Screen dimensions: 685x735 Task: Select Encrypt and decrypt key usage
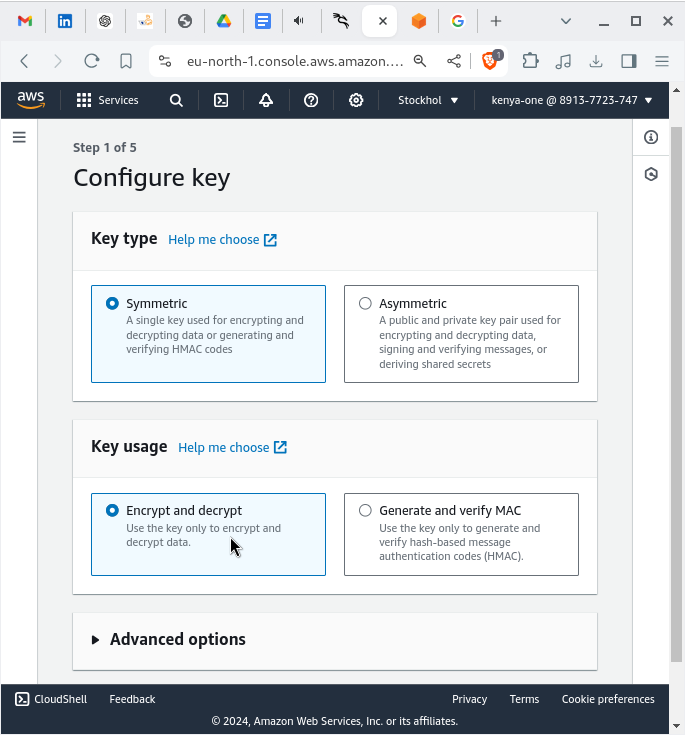[208, 534]
